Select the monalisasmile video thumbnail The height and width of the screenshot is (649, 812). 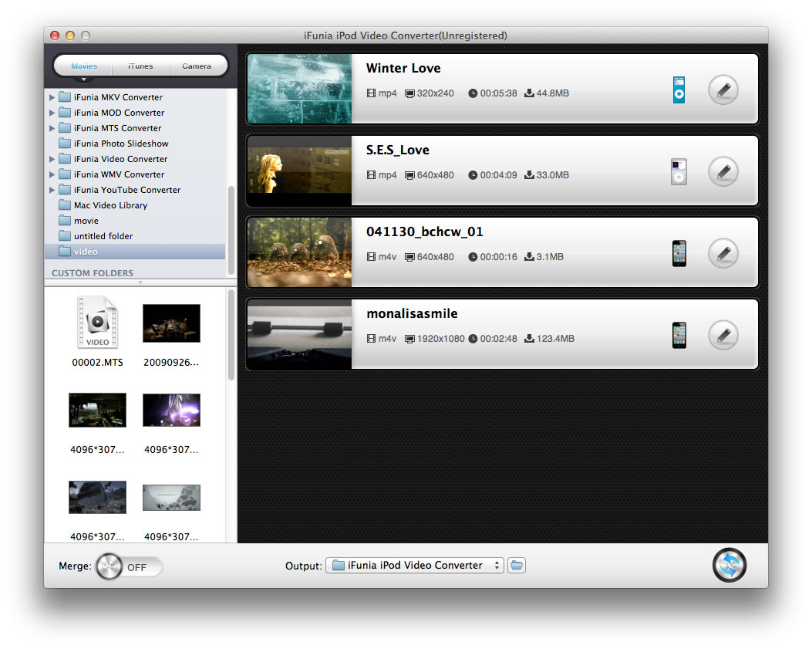(299, 334)
